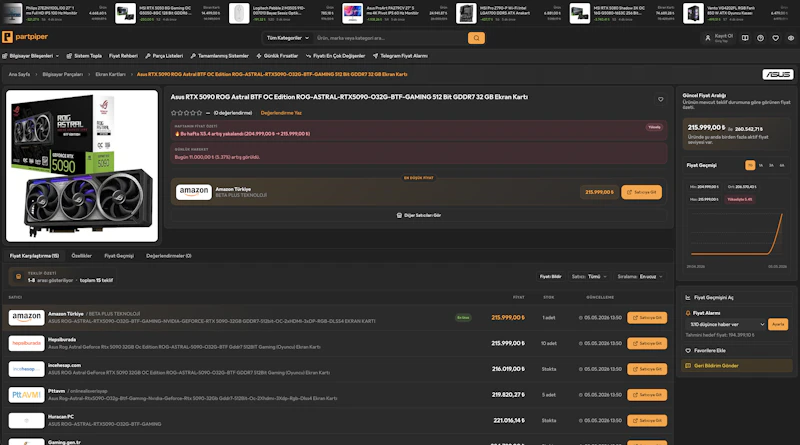This screenshot has width=800, height=445.
Task: Expand Bilgisayar Bileşenleri menu
Action: (x=31, y=56)
